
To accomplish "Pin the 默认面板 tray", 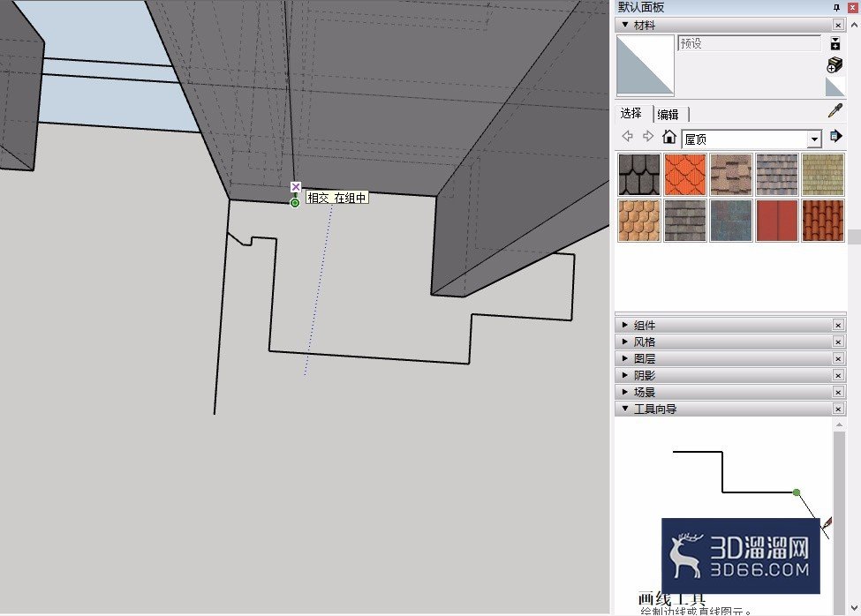I will pyautogui.click(x=837, y=8).
